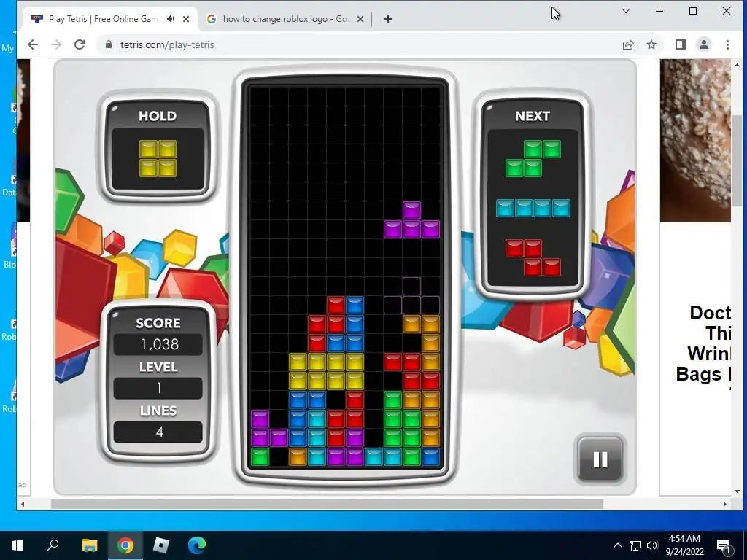Open the Windows Start menu
This screenshot has height=560, width=747.
pyautogui.click(x=18, y=545)
